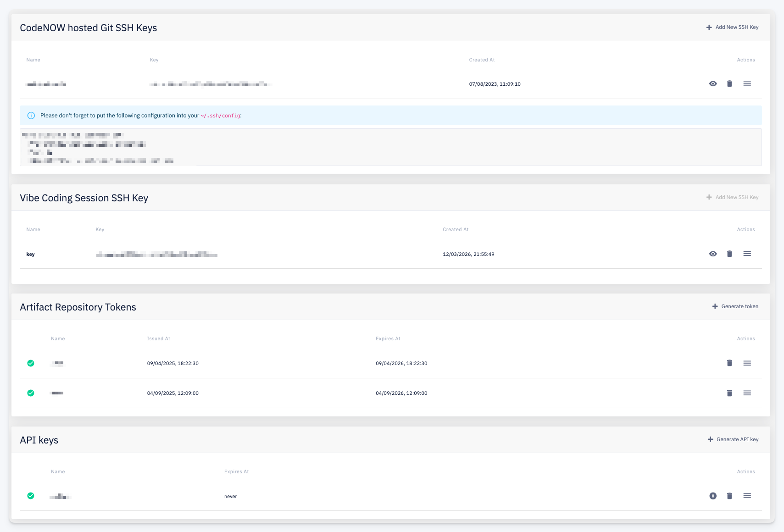Viewport: 784px width, 532px height.
Task: Click the "Artifact Repository Tokens" heading
Action: tap(78, 307)
